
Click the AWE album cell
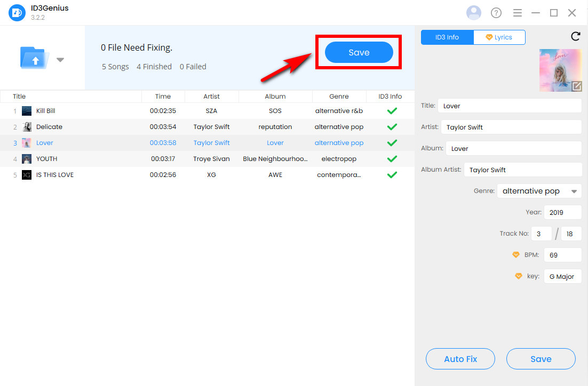coord(275,175)
